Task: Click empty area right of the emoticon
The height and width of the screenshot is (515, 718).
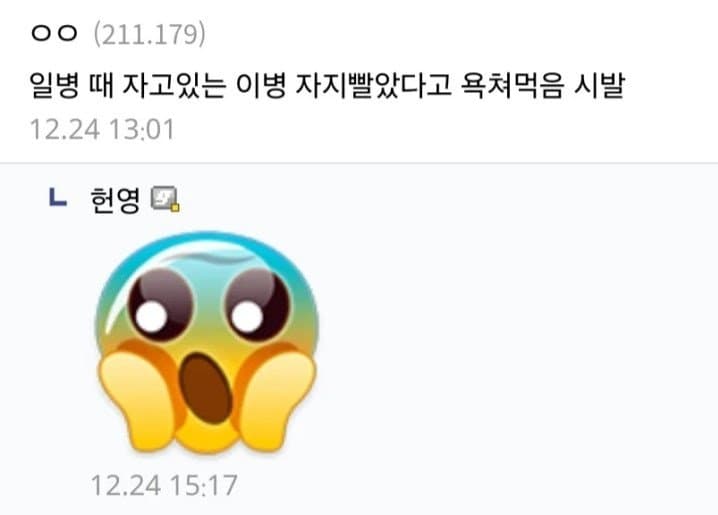Action: pyautogui.click(x=517, y=343)
